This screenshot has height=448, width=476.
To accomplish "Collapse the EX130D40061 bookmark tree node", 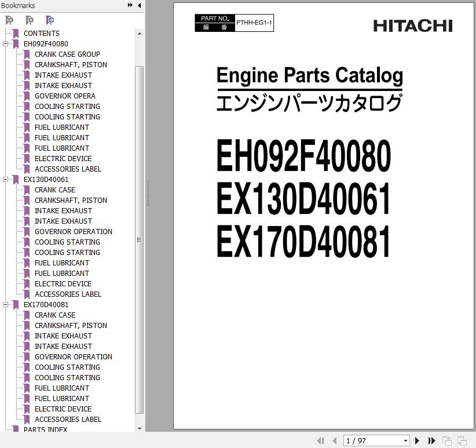I will click(x=5, y=180).
